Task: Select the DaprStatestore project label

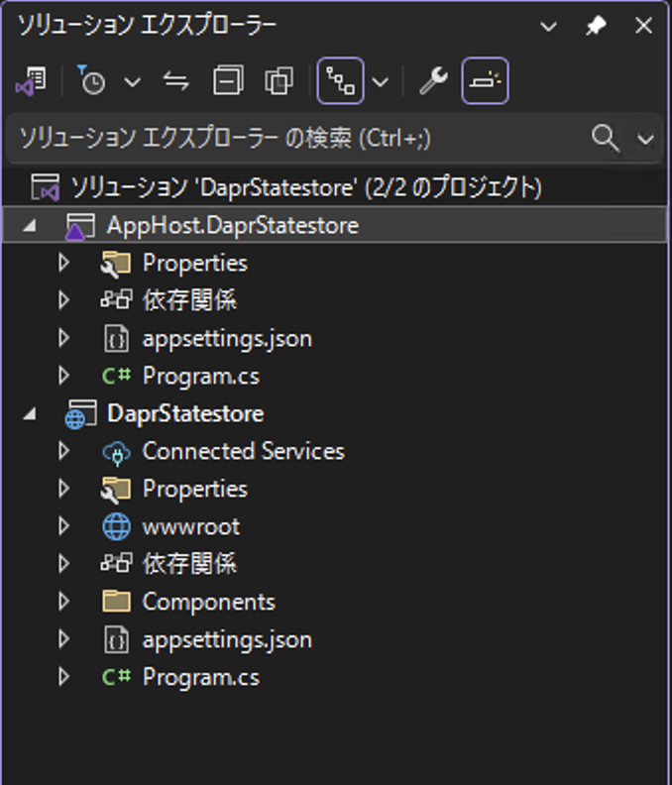Action: click(x=185, y=413)
